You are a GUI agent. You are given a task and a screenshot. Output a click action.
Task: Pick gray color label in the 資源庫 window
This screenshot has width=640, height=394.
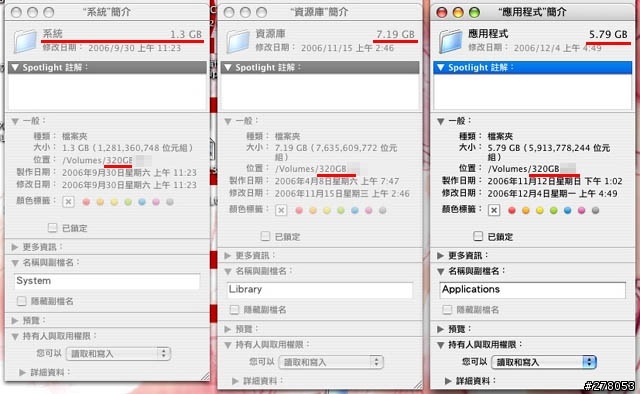tap(382, 210)
